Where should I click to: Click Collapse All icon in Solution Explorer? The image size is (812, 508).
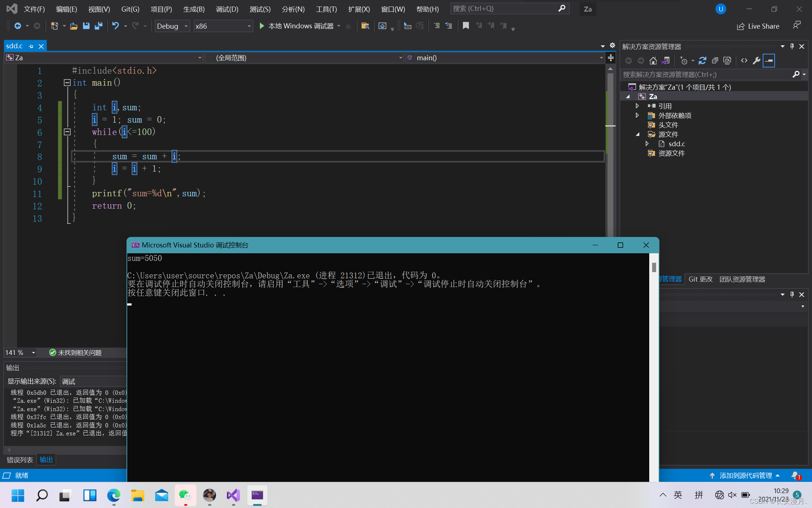click(x=714, y=61)
